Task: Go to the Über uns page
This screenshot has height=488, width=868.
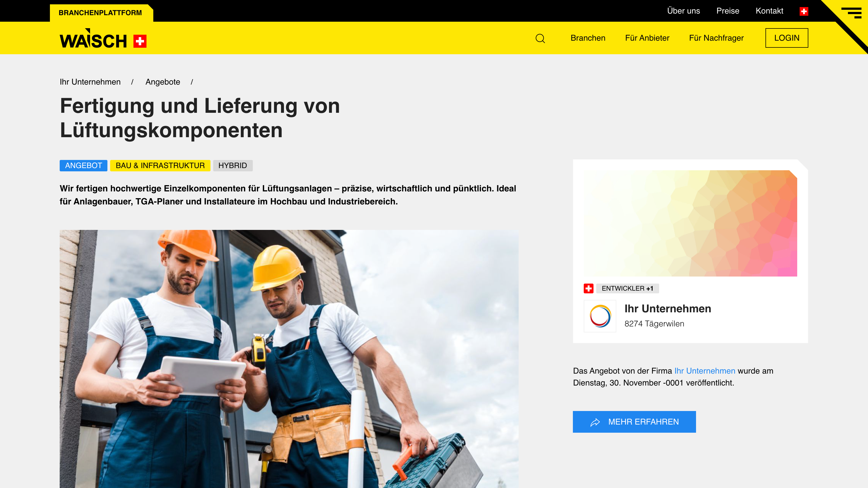Action: click(683, 11)
